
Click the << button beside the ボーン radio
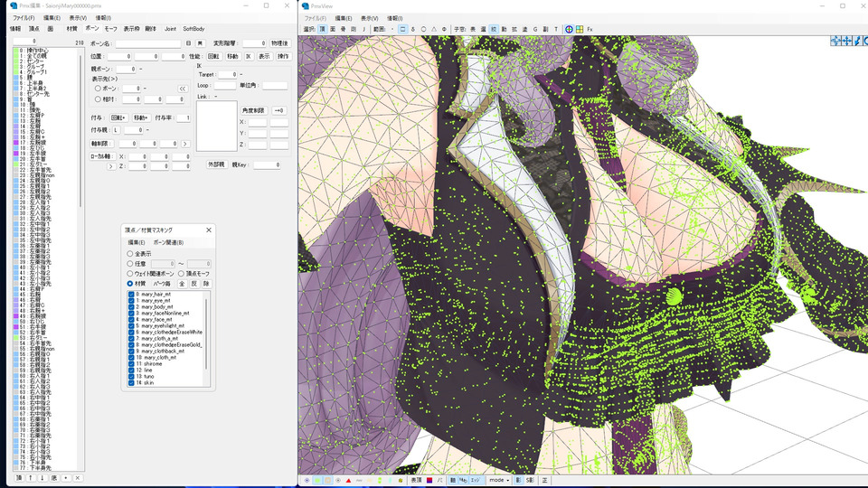(182, 89)
